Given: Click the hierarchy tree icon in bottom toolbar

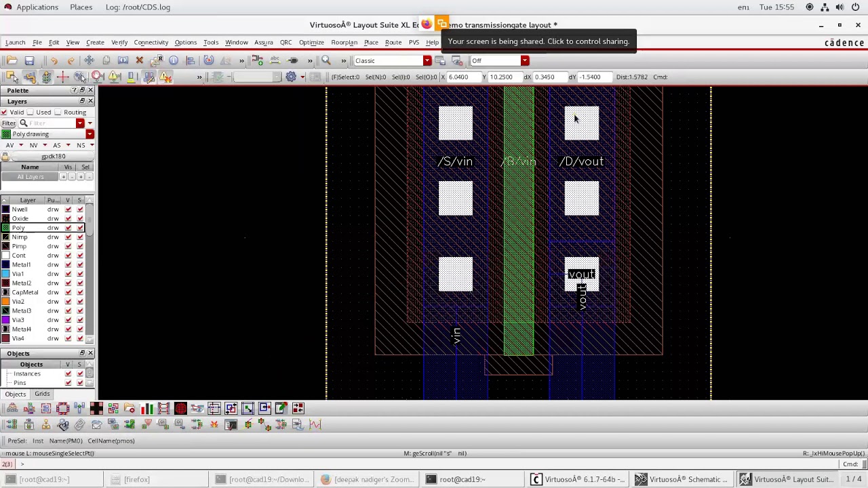Looking at the screenshot, I should (x=12, y=408).
